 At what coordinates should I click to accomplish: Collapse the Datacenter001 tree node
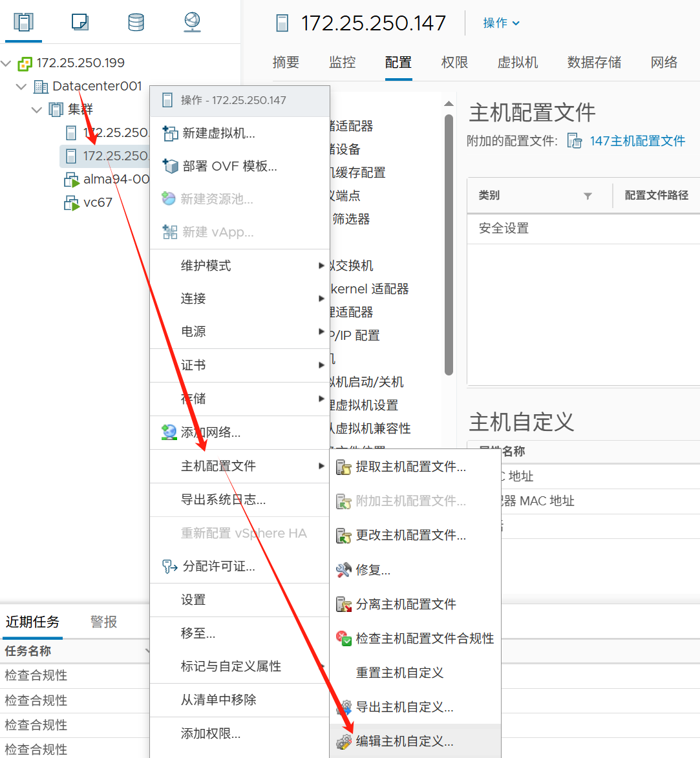pos(21,87)
